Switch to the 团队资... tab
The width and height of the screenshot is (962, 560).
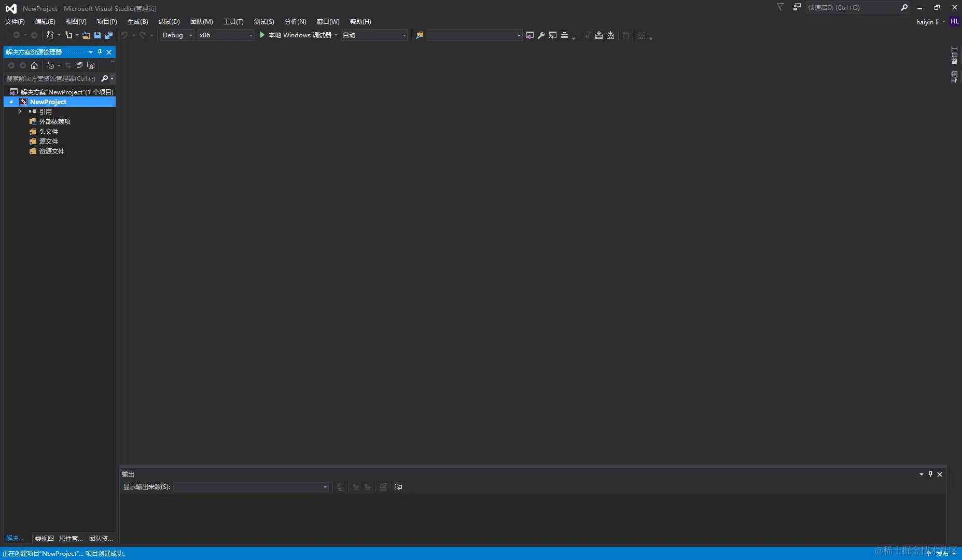click(101, 538)
